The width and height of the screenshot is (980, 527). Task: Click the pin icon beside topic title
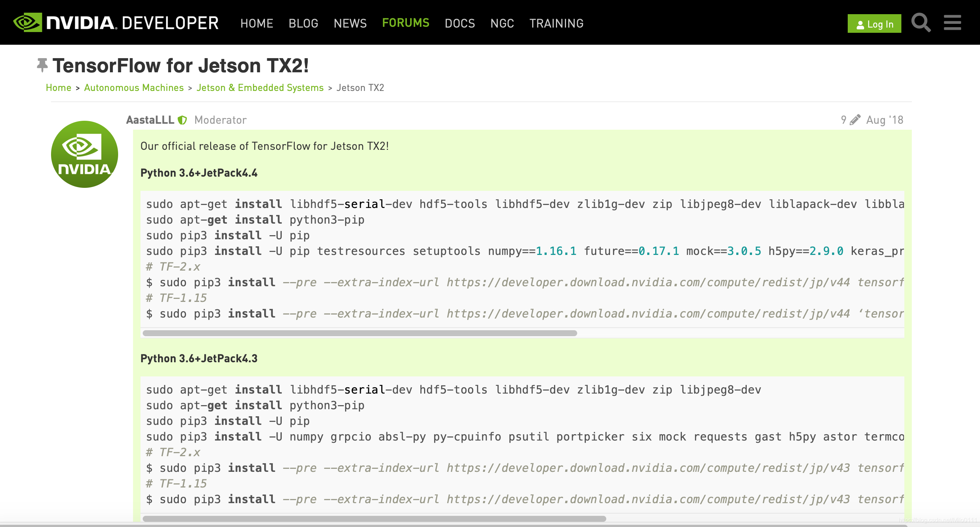pos(42,65)
